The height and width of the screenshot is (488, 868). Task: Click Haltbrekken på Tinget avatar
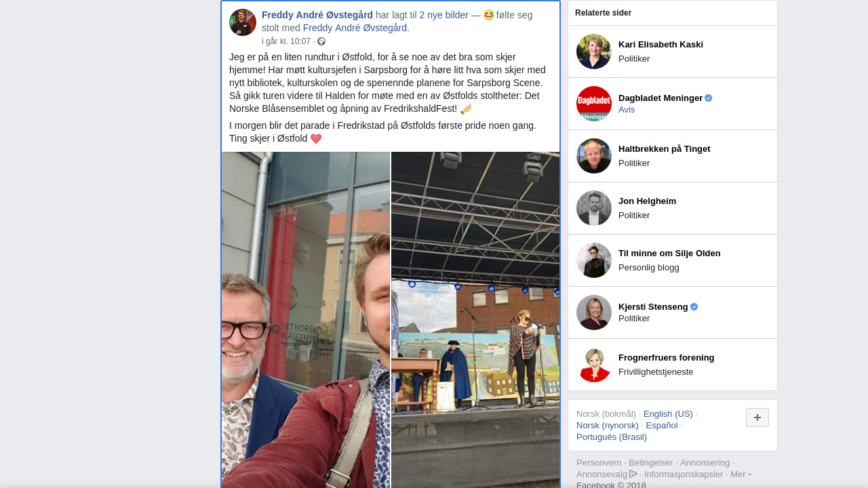click(594, 156)
